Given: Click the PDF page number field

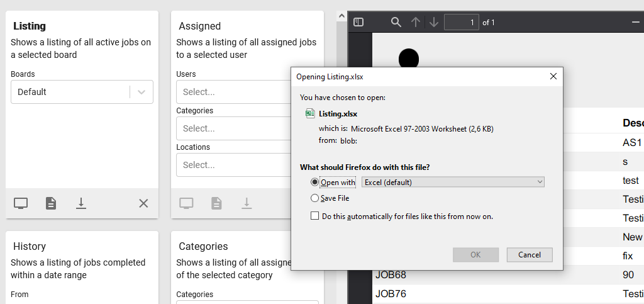Looking at the screenshot, I should point(461,22).
